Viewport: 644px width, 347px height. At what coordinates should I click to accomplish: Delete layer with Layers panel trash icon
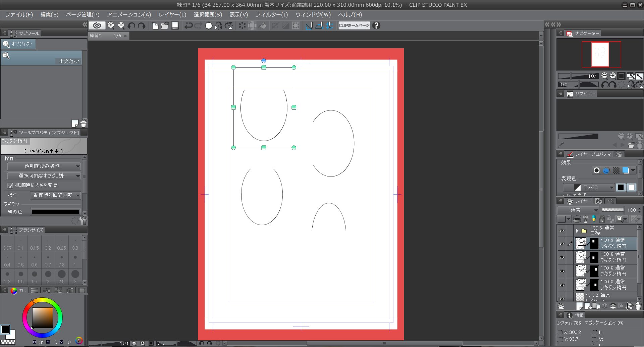(x=638, y=306)
